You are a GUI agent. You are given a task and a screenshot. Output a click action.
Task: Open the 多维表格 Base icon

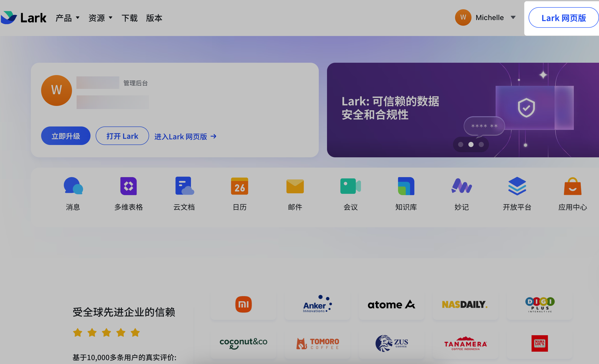tap(129, 186)
